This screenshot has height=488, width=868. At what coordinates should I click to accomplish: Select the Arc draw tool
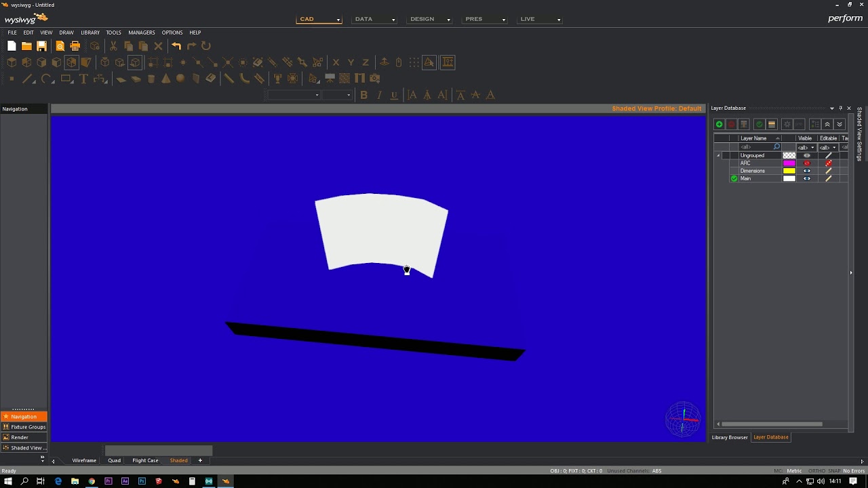click(47, 79)
